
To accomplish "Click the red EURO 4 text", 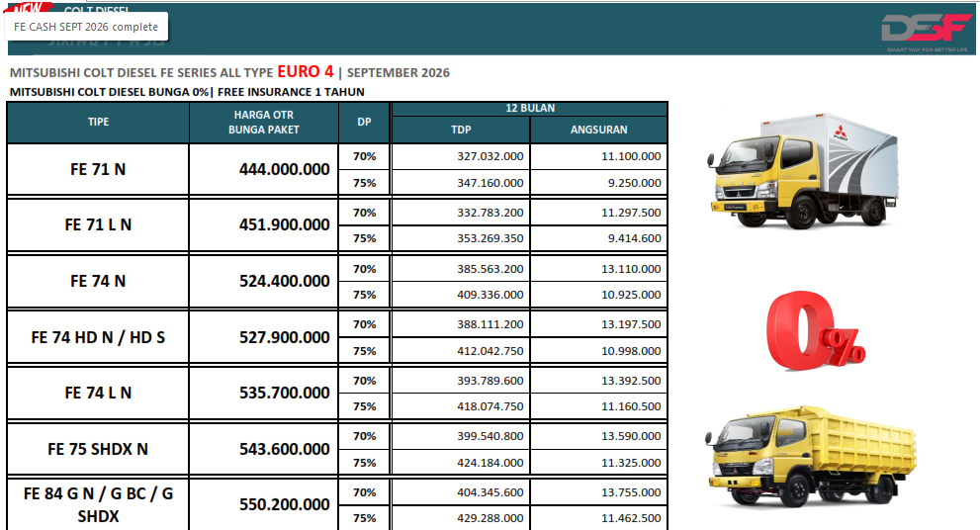I will [x=306, y=72].
